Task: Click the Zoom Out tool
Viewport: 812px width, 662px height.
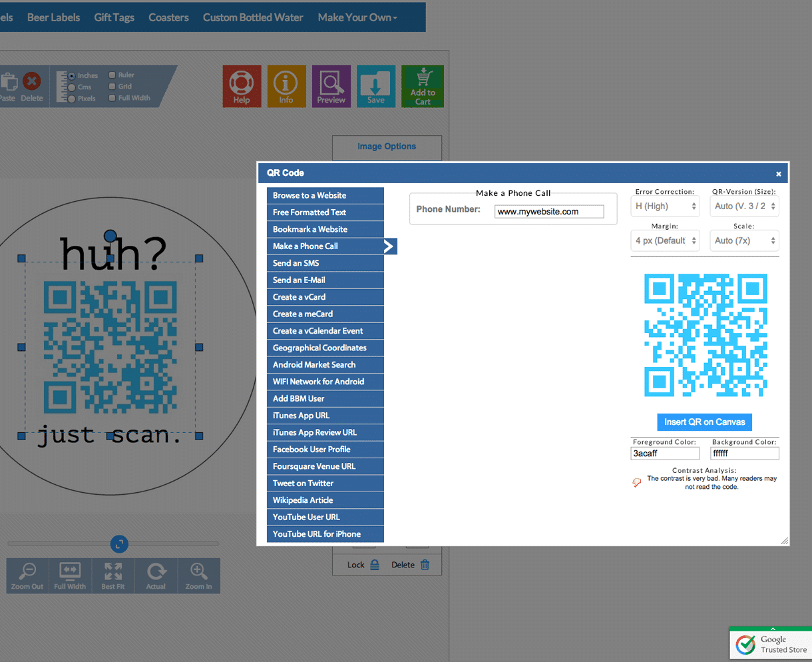Action: [x=27, y=575]
